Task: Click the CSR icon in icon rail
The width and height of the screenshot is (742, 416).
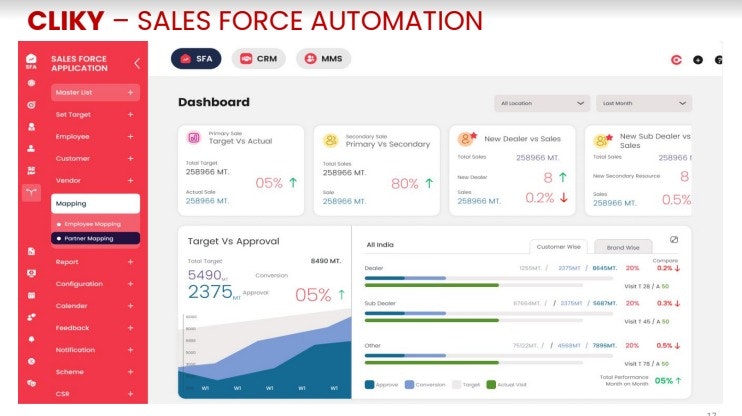Action: pyautogui.click(x=31, y=383)
